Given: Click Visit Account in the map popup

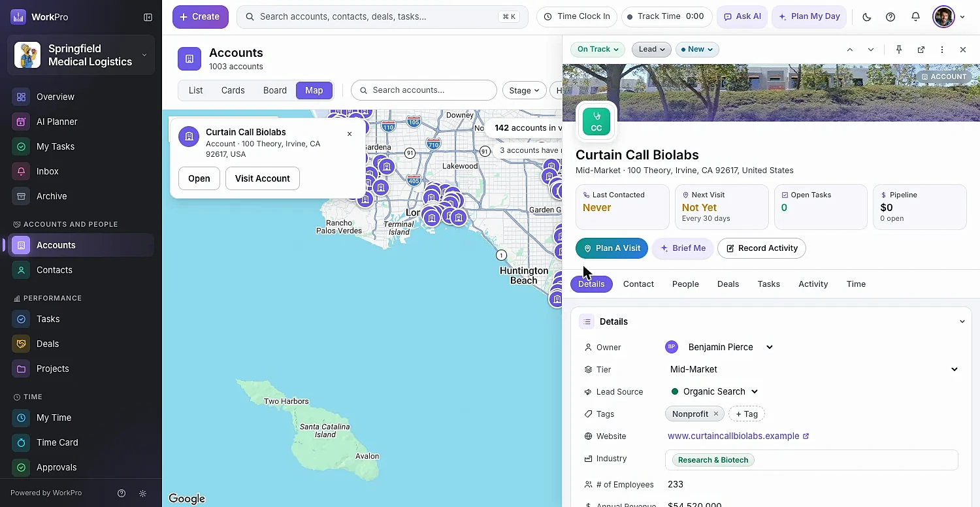Looking at the screenshot, I should pyautogui.click(x=263, y=178).
